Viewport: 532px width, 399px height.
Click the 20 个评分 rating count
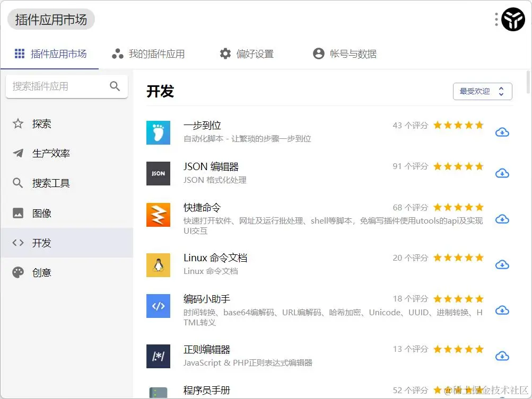(411, 258)
